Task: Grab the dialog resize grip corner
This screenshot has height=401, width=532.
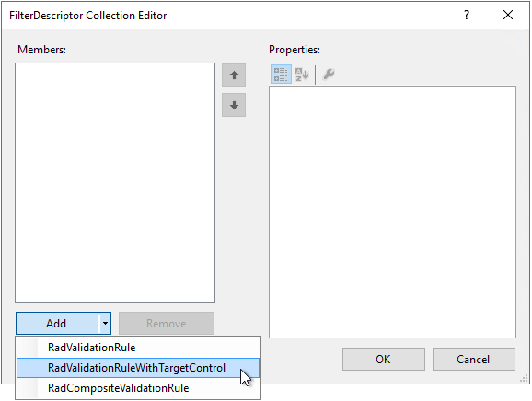Action: point(525,379)
